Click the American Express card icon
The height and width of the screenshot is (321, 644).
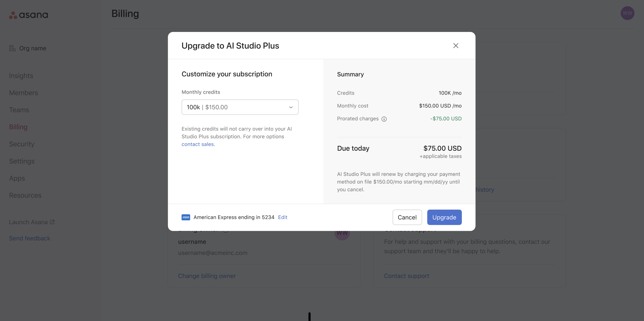click(186, 217)
